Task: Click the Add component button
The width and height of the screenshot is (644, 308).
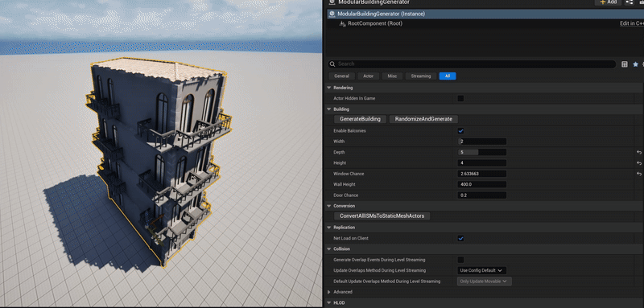Action: tap(608, 2)
